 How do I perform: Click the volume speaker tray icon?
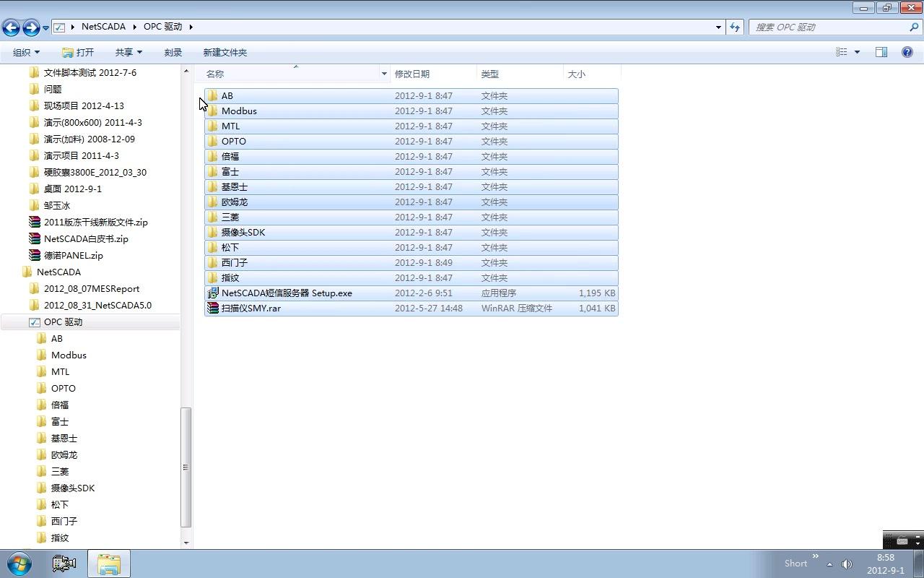[x=847, y=564]
